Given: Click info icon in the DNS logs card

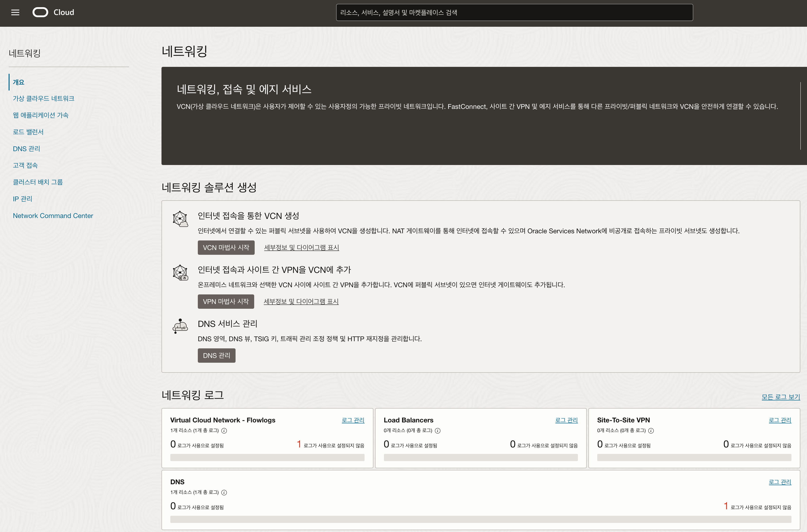Looking at the screenshot, I should [224, 492].
